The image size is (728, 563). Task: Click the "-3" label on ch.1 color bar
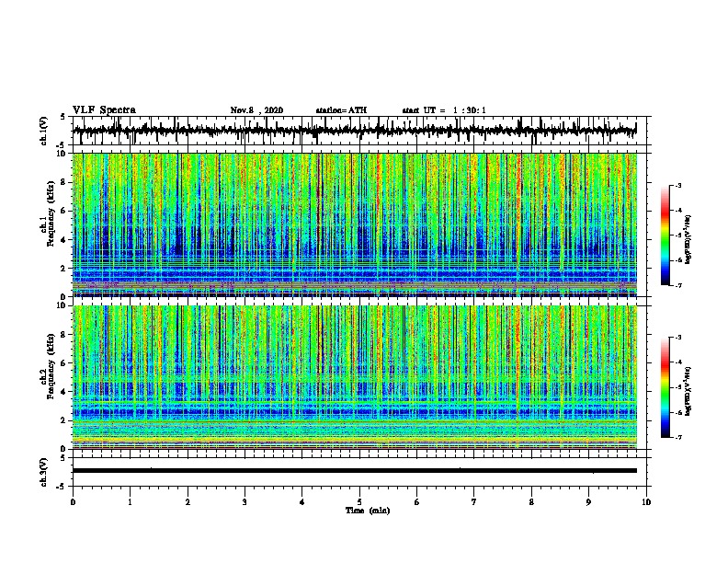point(678,185)
